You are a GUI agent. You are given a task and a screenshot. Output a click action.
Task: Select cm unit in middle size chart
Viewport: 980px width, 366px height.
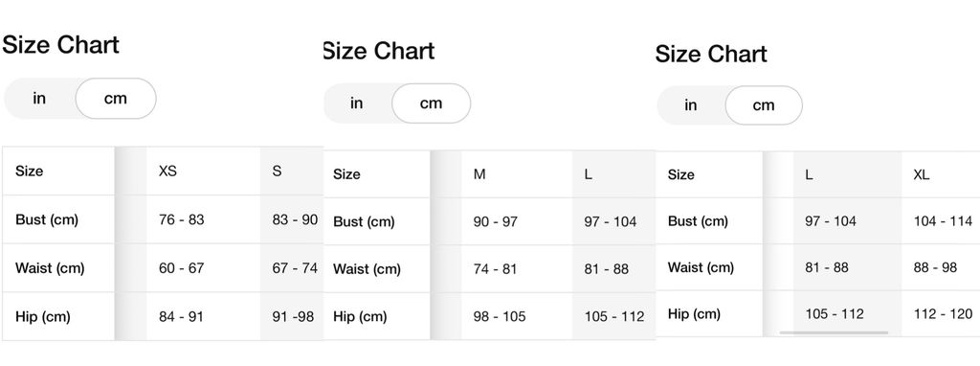pos(431,103)
